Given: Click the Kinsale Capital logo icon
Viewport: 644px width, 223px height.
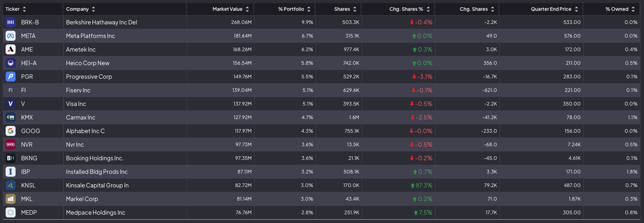Looking at the screenshot, I should (10, 185).
